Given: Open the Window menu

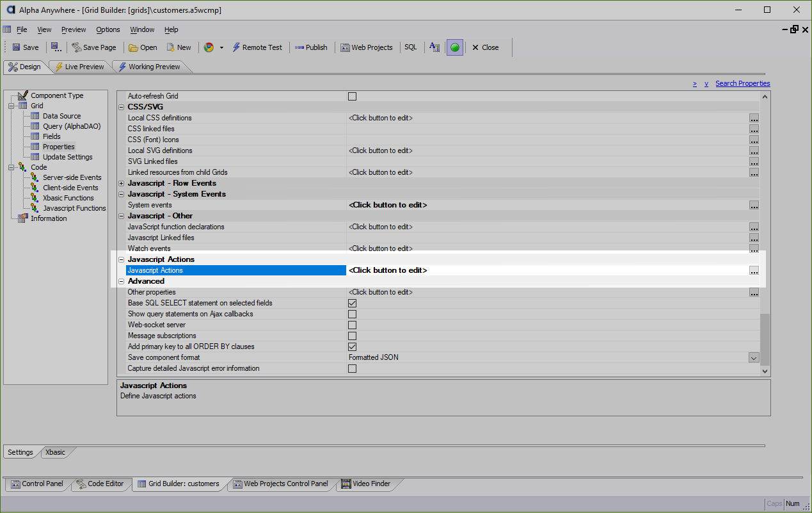Looking at the screenshot, I should coord(142,29).
